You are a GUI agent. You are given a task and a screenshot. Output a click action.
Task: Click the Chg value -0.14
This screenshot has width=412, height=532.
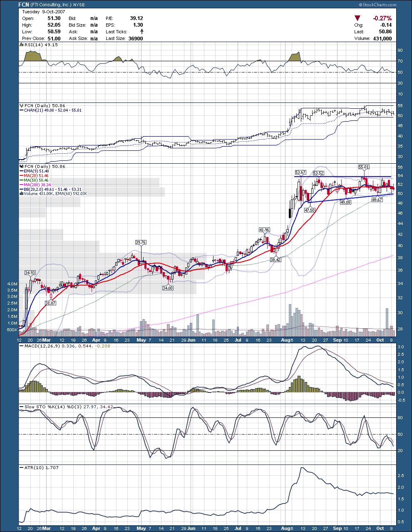pyautogui.click(x=386, y=25)
